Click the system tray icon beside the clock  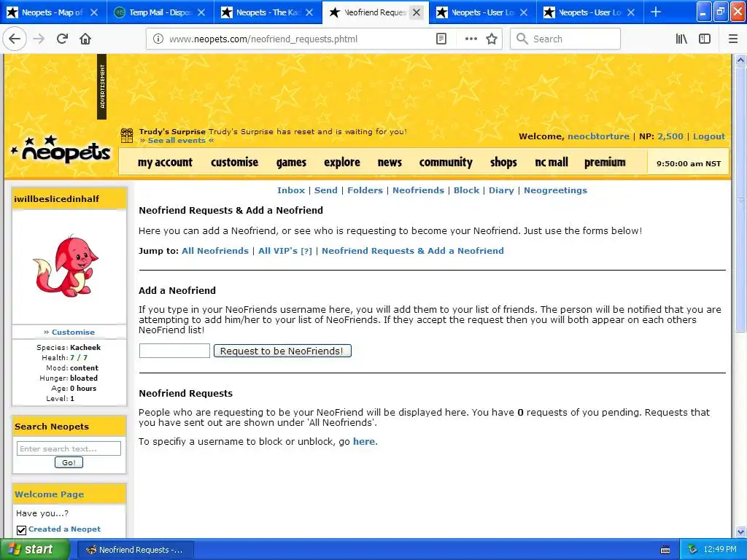[x=693, y=550]
